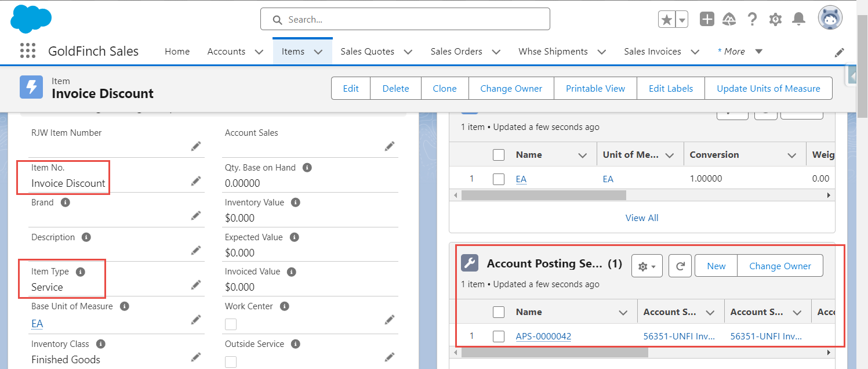
Task: Edit the Account Sales field pencil
Action: (390, 146)
